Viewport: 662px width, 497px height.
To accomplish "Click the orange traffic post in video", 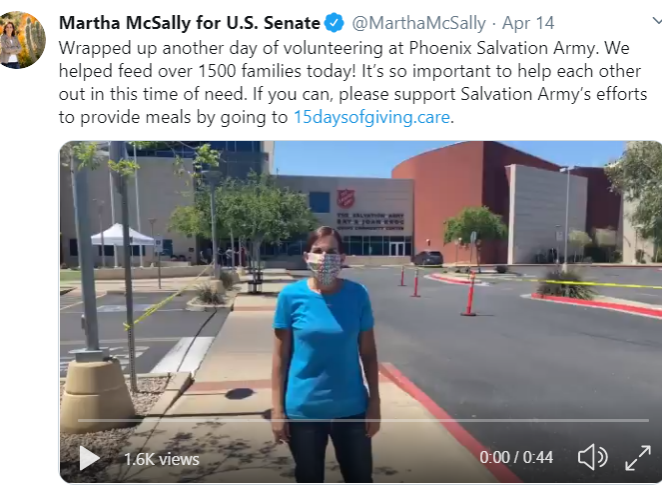I will click(x=469, y=294).
